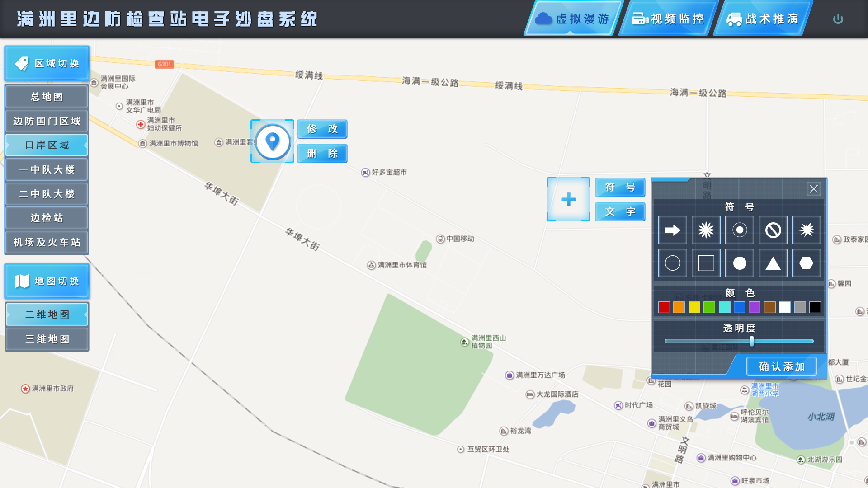
Task: Click the 区域切换 header button
Action: click(47, 63)
